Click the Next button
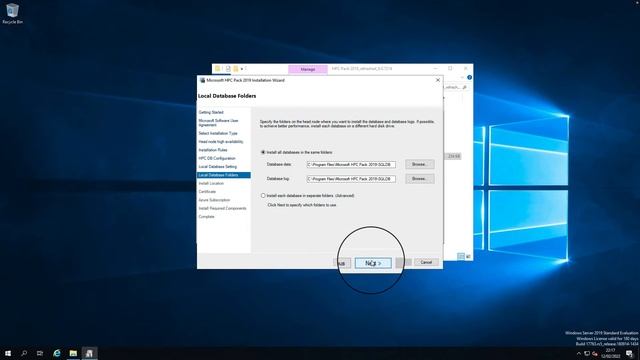The height and width of the screenshot is (360, 640). click(x=373, y=263)
